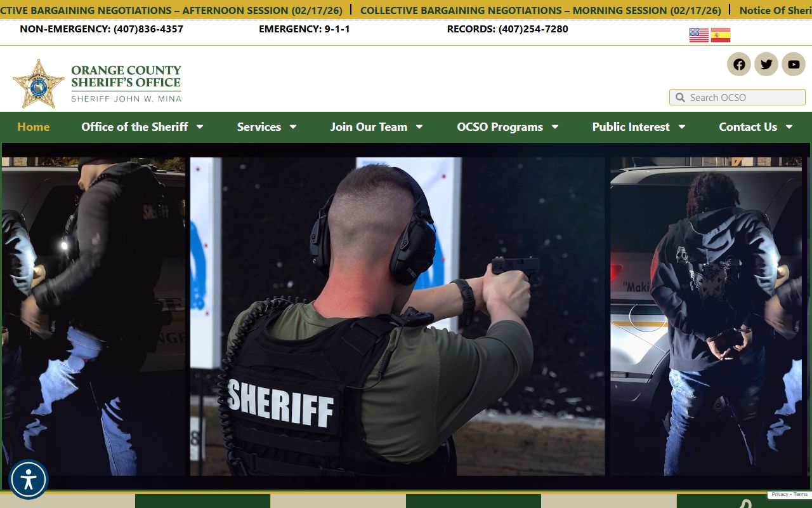Click the Orange County Sheriff's Office star logo
The width and height of the screenshot is (812, 508).
click(38, 84)
